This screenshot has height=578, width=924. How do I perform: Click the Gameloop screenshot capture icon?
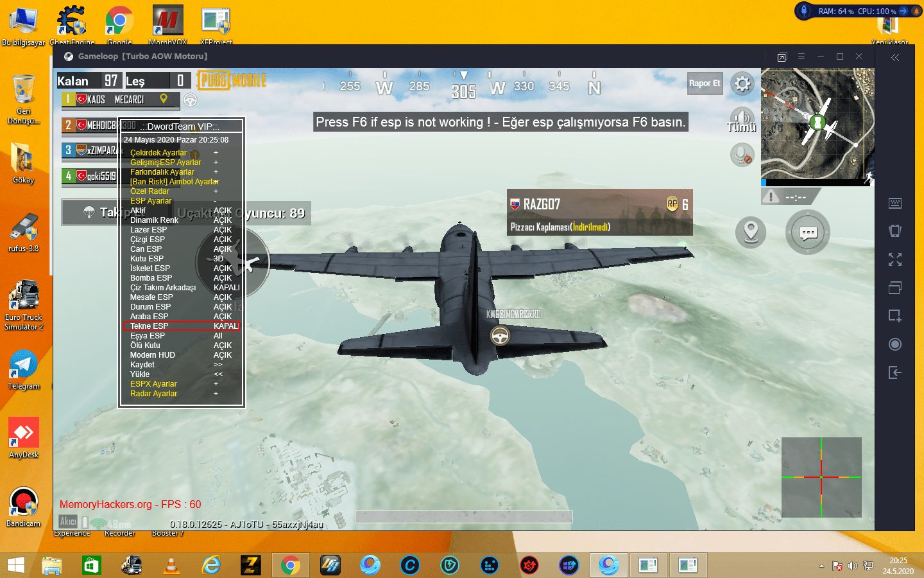[x=895, y=315]
